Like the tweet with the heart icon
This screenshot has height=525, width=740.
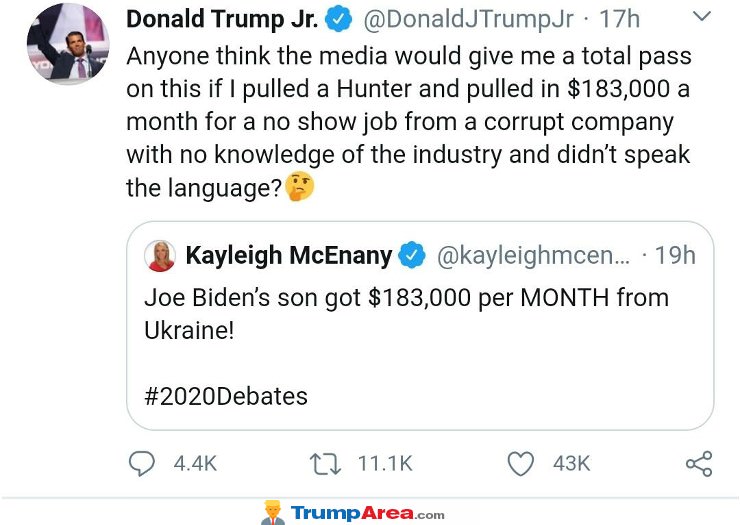tap(520, 463)
